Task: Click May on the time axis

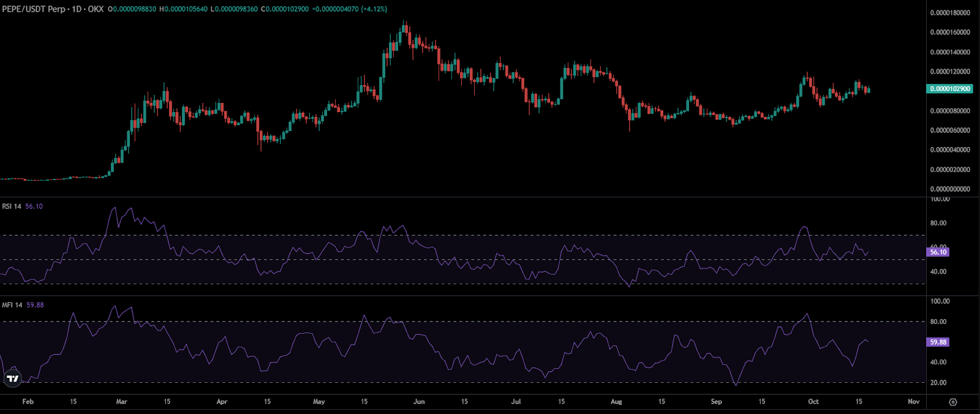Action: pyautogui.click(x=318, y=402)
